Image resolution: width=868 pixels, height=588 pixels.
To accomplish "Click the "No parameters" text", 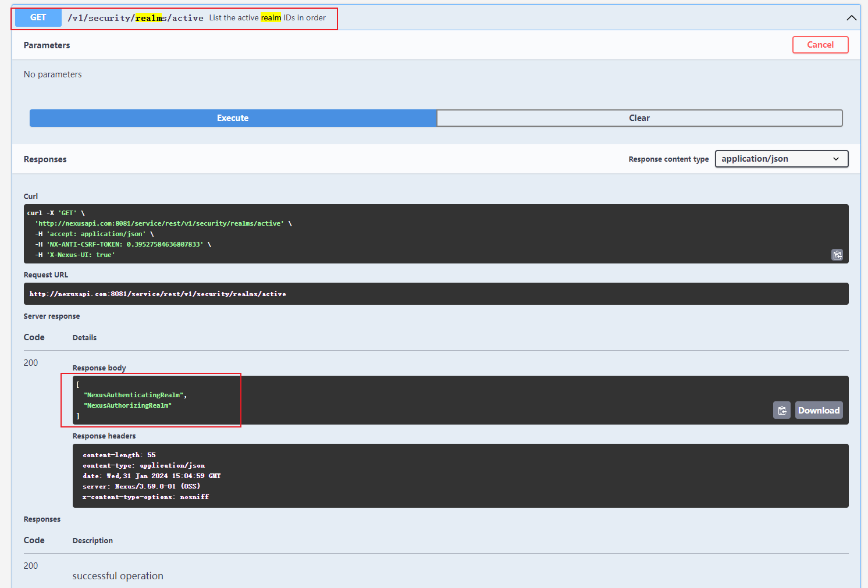I will [x=52, y=74].
